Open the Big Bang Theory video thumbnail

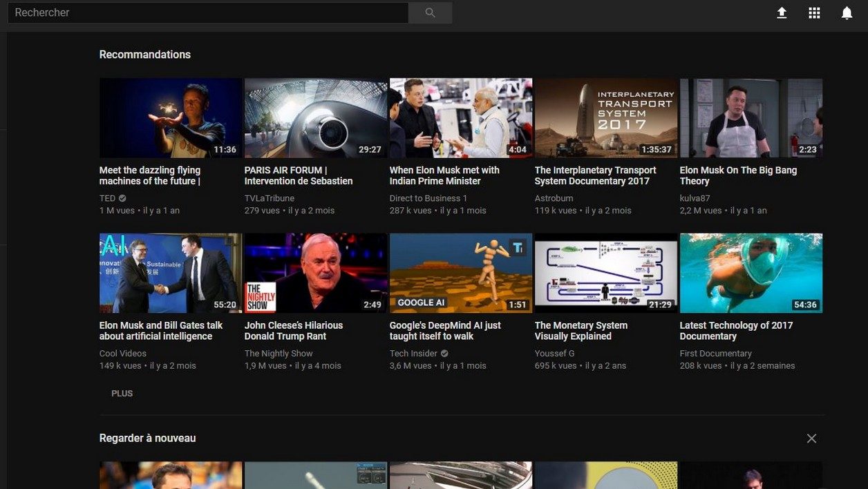(x=751, y=118)
